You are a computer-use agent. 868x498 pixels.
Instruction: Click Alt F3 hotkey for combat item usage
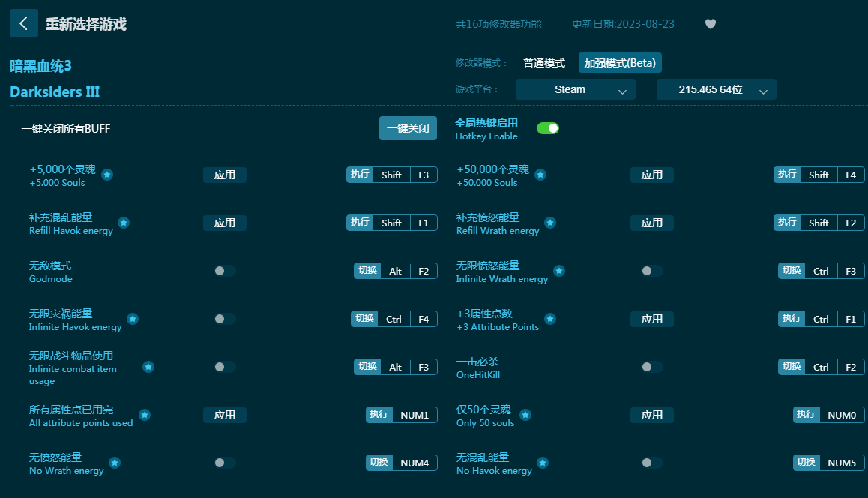(396, 367)
